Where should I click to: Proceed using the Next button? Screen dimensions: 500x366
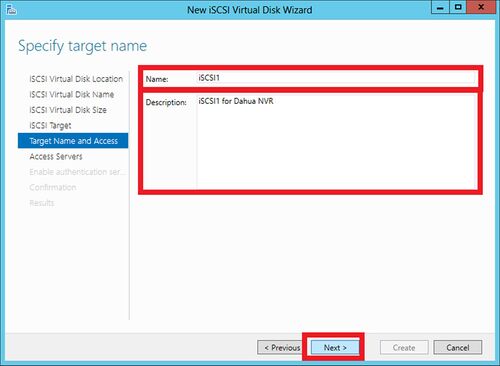click(335, 348)
